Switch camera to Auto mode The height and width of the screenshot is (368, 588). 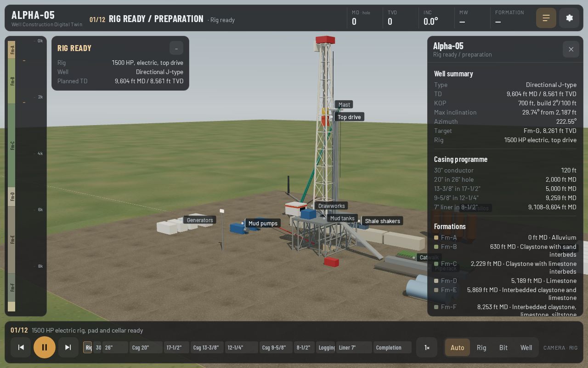(x=457, y=347)
